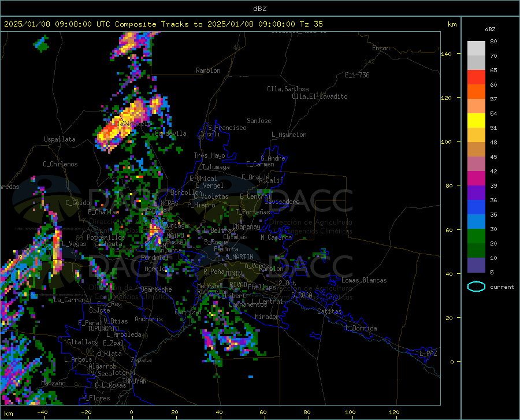Select the 'Manzano' place label
The image size is (520, 420).
[x=53, y=383]
